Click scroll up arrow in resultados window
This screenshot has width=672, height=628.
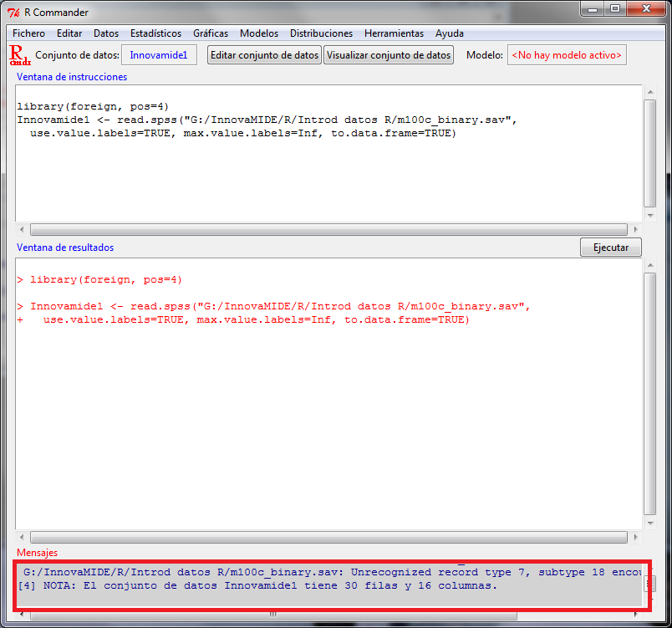(650, 265)
